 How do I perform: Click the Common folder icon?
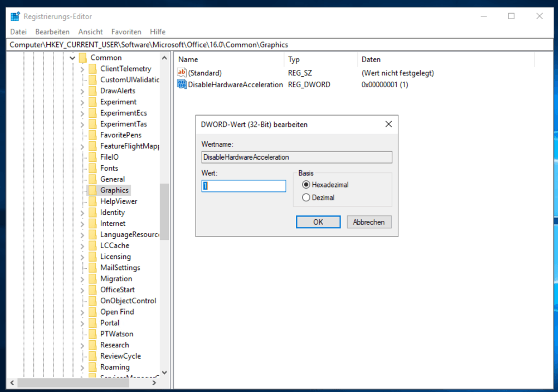point(83,57)
